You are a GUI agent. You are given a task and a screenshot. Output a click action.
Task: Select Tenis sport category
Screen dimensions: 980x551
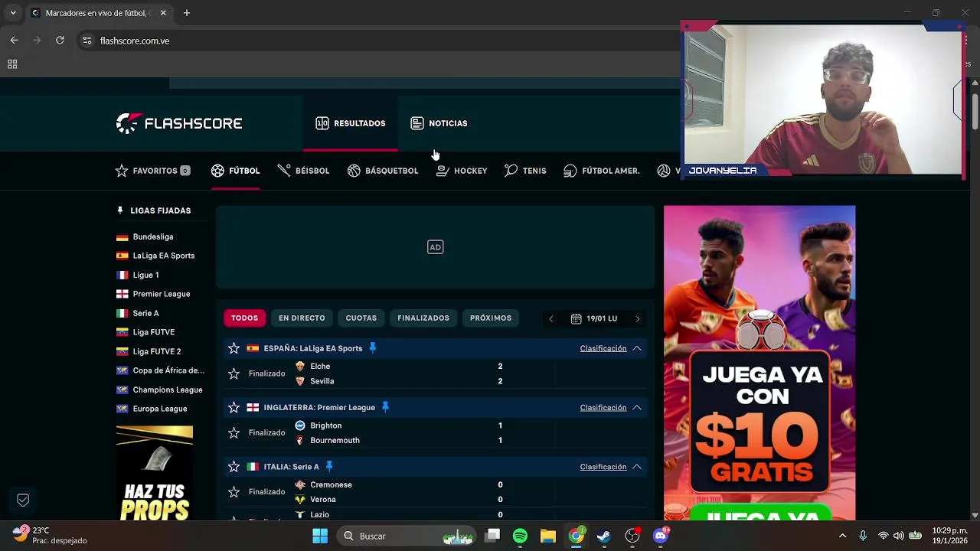tap(525, 171)
